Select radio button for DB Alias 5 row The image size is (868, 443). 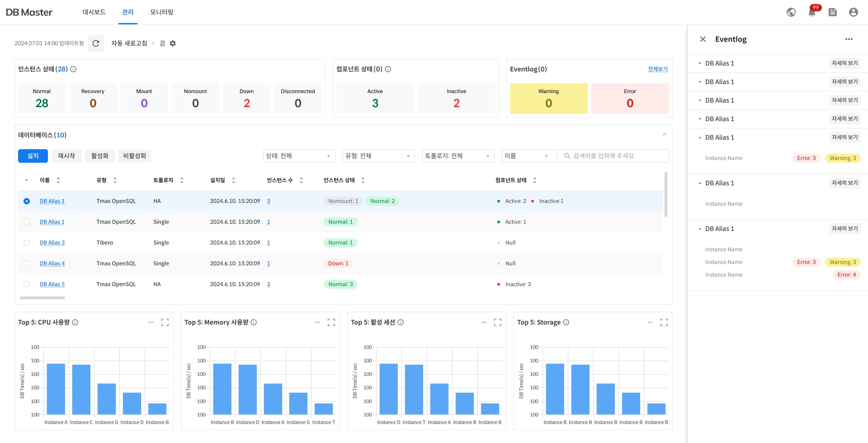coord(27,284)
